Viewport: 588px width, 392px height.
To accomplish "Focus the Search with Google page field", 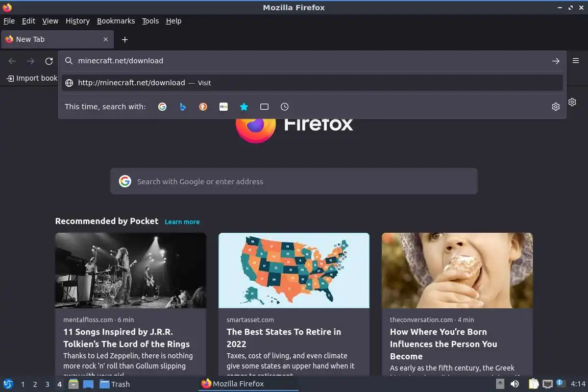I will point(293,182).
